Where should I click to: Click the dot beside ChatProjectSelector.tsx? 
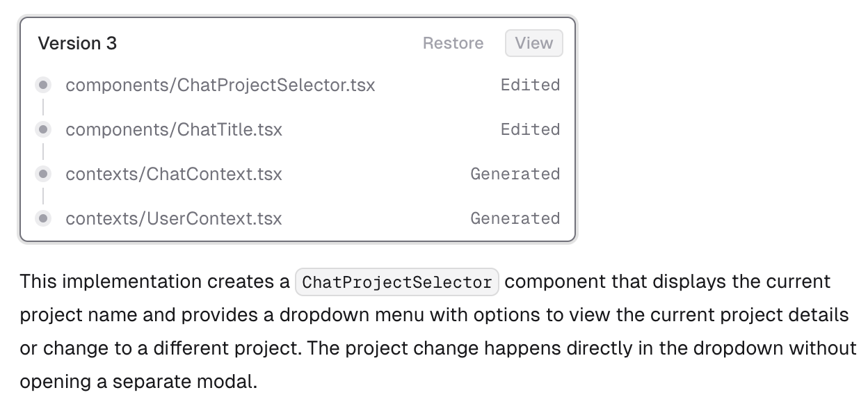point(43,85)
